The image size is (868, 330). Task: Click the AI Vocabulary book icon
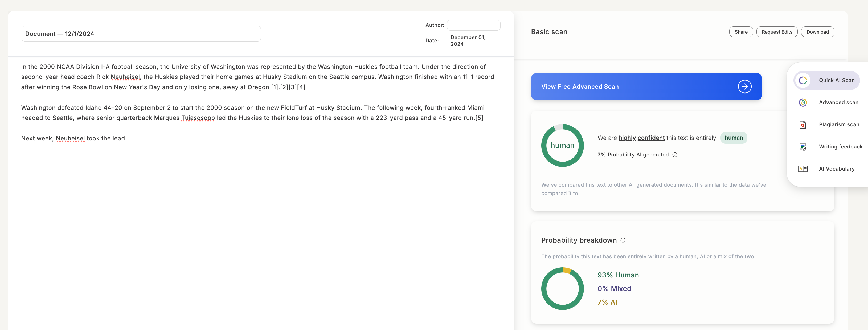tap(803, 169)
